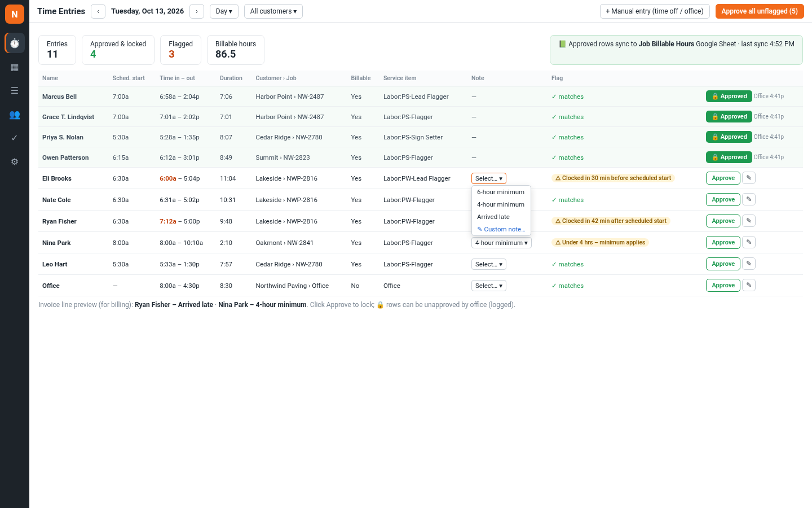The height and width of the screenshot is (508, 812).
Task: Click the pencil icon on the Office row
Action: (749, 285)
